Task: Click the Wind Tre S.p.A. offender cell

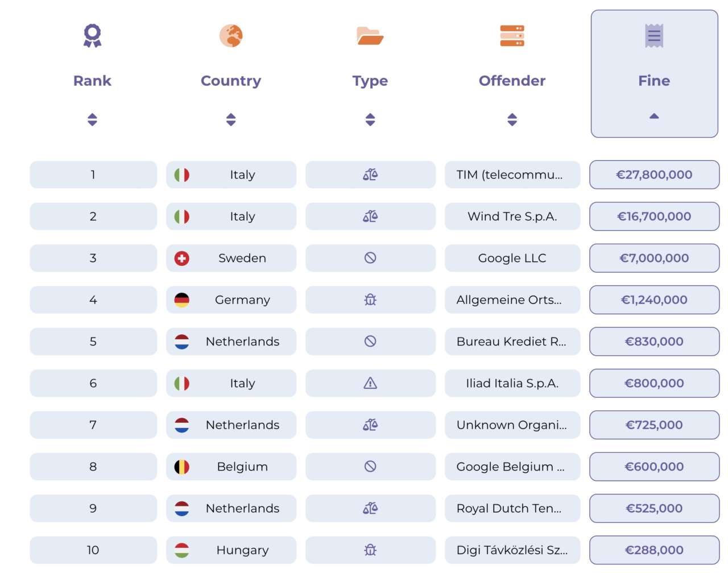Action: tap(512, 217)
